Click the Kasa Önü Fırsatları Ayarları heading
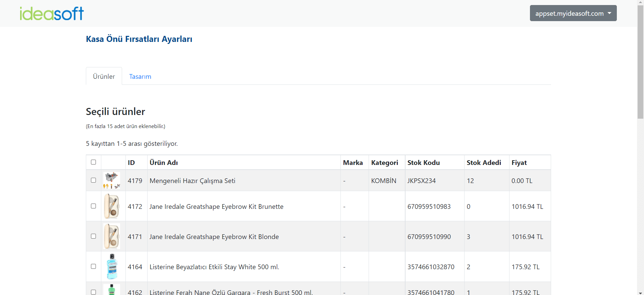The width and height of the screenshot is (644, 295). coord(139,39)
